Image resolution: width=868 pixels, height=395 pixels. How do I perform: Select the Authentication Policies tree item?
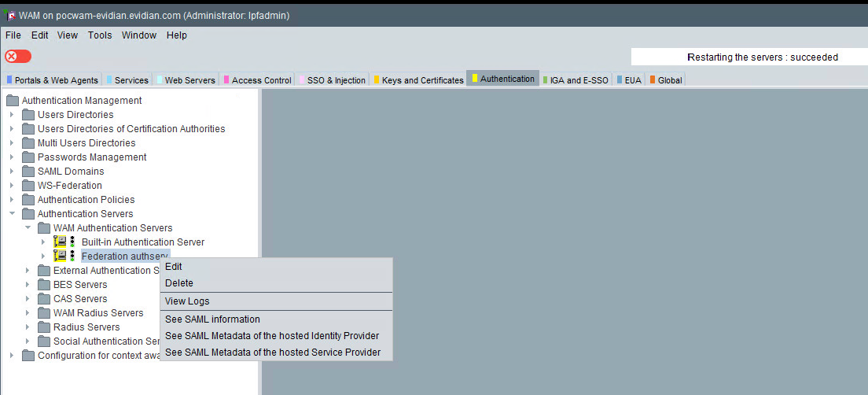pos(86,200)
